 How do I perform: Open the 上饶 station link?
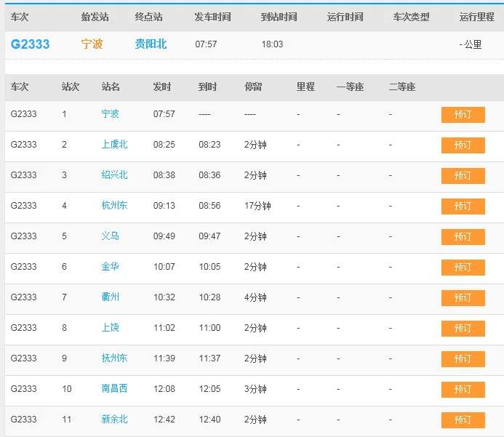110,328
